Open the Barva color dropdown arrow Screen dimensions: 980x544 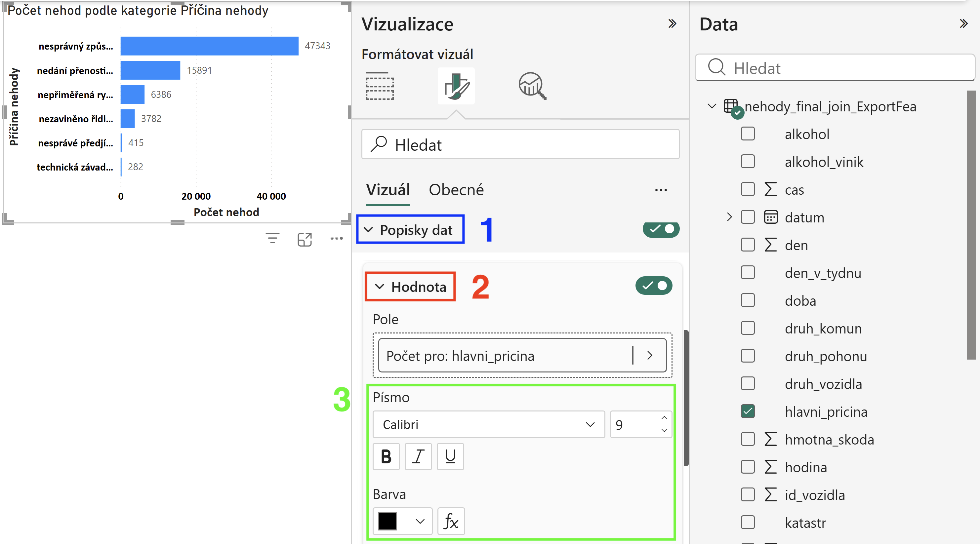pyautogui.click(x=420, y=521)
